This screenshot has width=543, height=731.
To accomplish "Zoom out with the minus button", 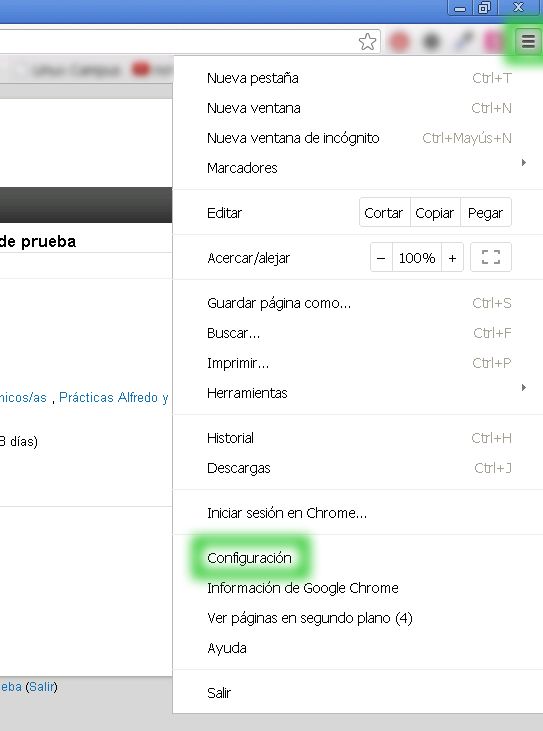I will (381, 257).
